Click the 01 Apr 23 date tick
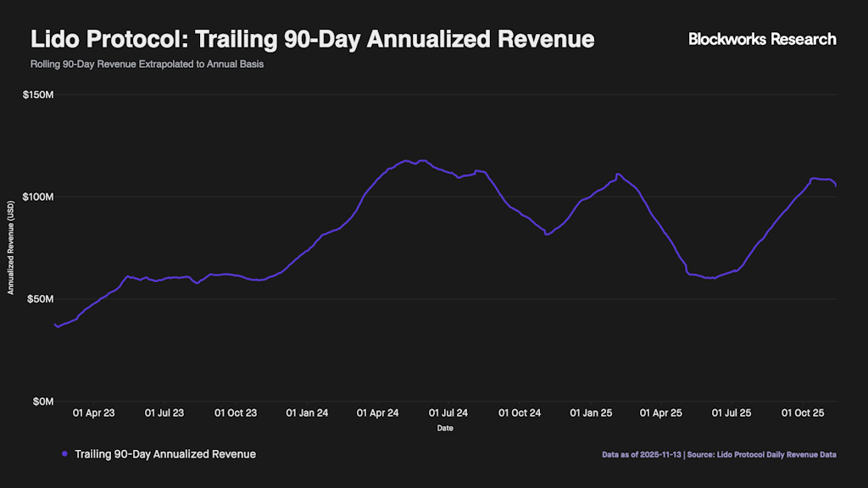Screen dimensions: 868x488 [94, 413]
